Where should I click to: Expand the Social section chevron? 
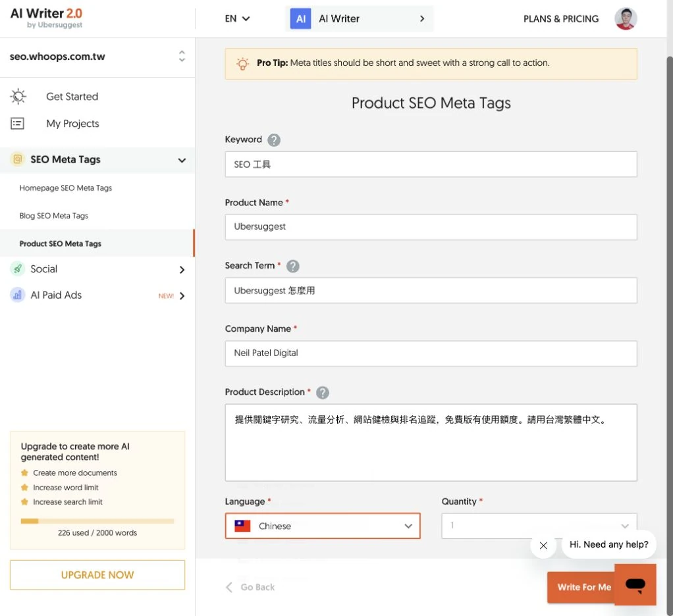point(182,270)
